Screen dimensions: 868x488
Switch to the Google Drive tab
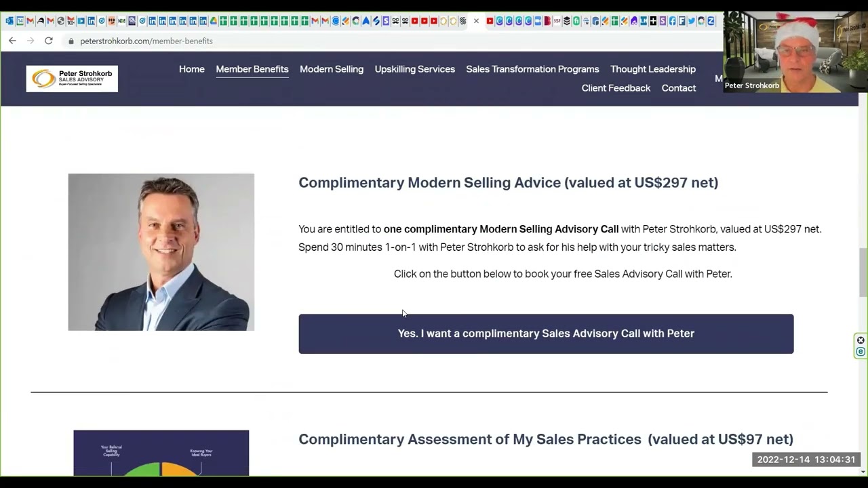[213, 21]
